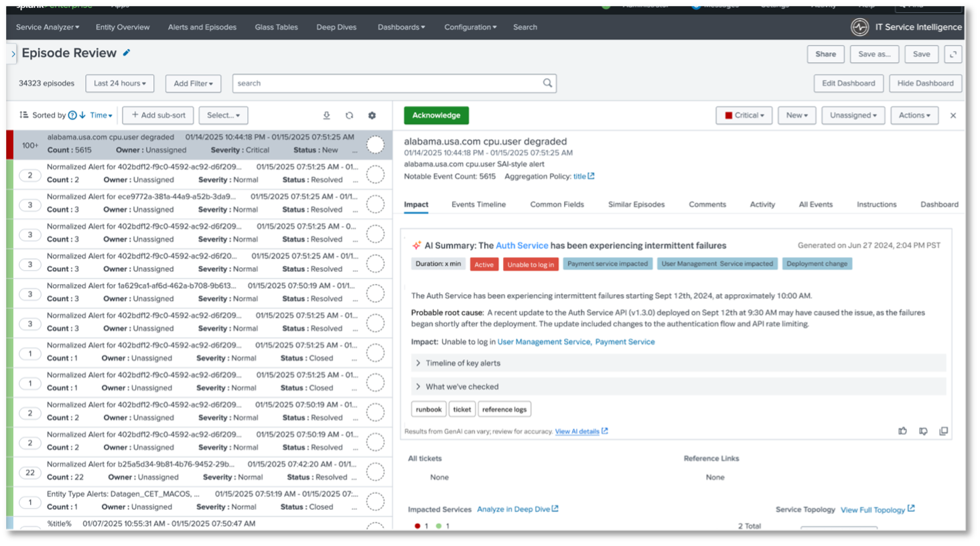Open the Configuration menu
Image resolution: width=980 pixels, height=546 pixels.
tap(470, 27)
